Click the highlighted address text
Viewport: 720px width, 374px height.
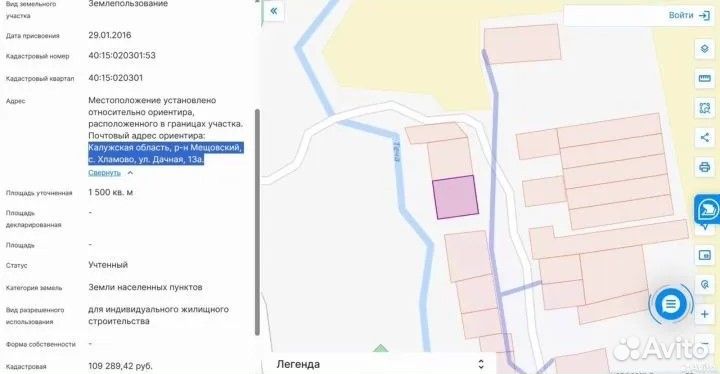(x=165, y=153)
